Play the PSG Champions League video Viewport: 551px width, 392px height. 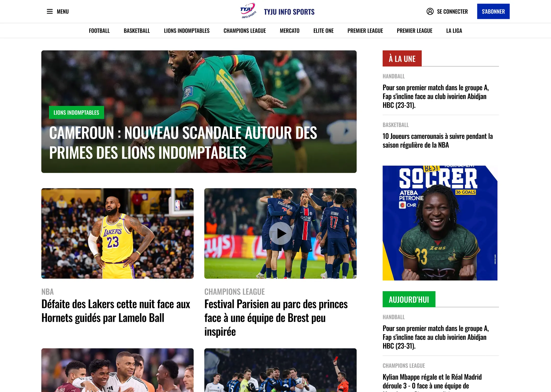coord(280,233)
